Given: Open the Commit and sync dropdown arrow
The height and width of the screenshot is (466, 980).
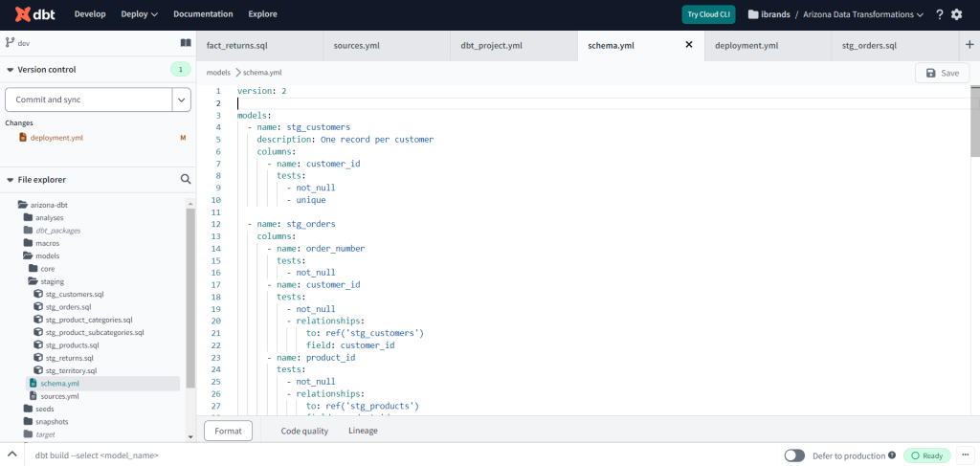Looking at the screenshot, I should pos(182,100).
